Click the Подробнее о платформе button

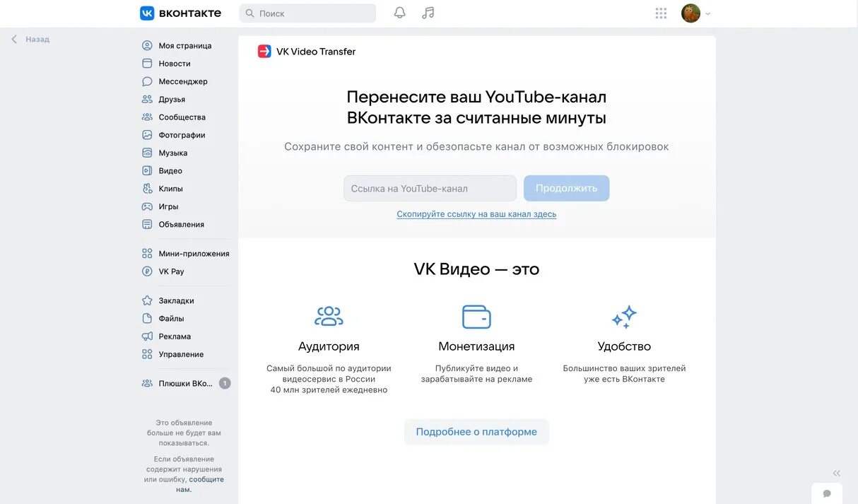click(x=476, y=432)
